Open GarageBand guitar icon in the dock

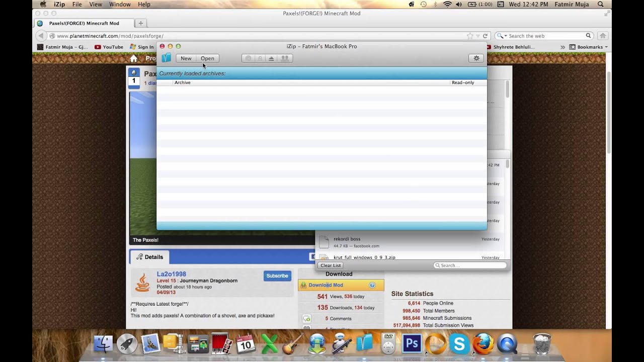[x=293, y=343]
